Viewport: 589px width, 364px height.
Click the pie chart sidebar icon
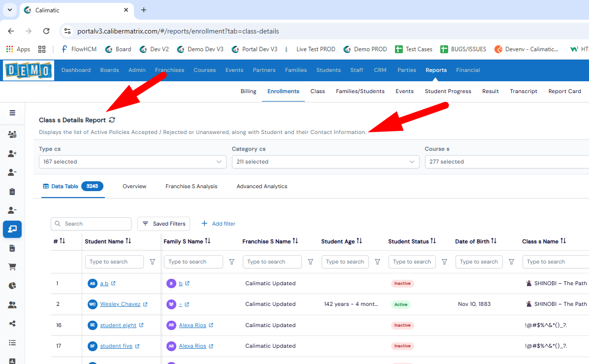(x=12, y=286)
